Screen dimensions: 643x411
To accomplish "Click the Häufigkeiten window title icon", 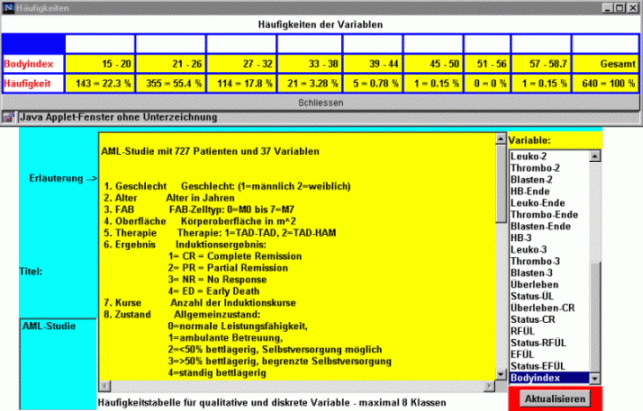I will (x=8, y=6).
